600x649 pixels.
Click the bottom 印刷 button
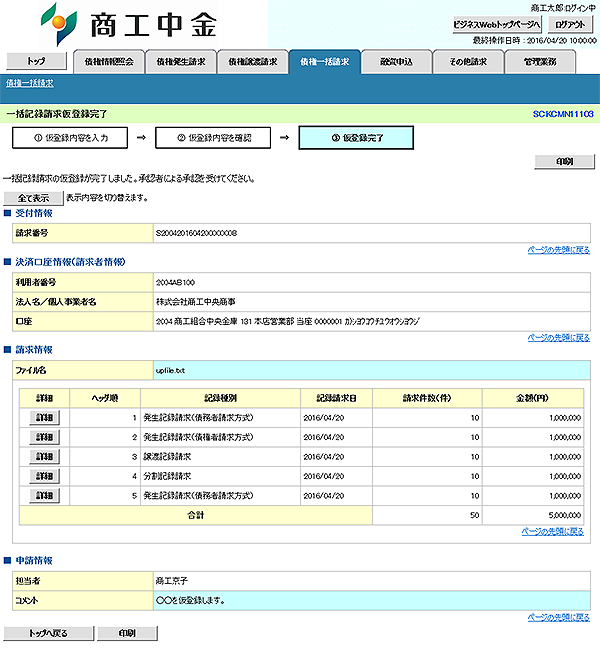pos(127,633)
